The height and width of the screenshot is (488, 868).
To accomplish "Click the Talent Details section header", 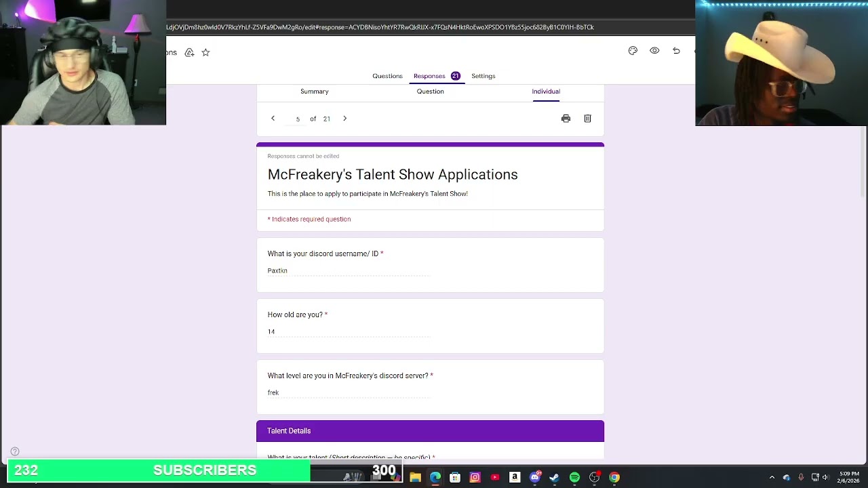I will click(430, 431).
